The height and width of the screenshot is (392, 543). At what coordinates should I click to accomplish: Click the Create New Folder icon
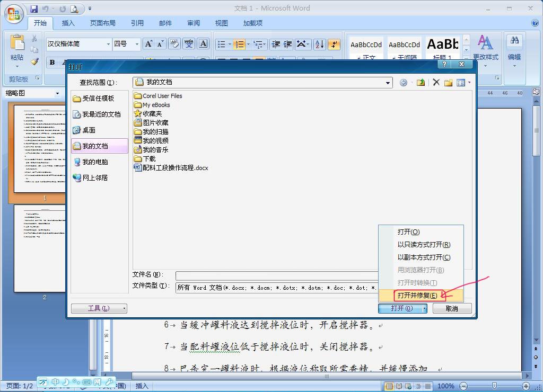(x=449, y=83)
